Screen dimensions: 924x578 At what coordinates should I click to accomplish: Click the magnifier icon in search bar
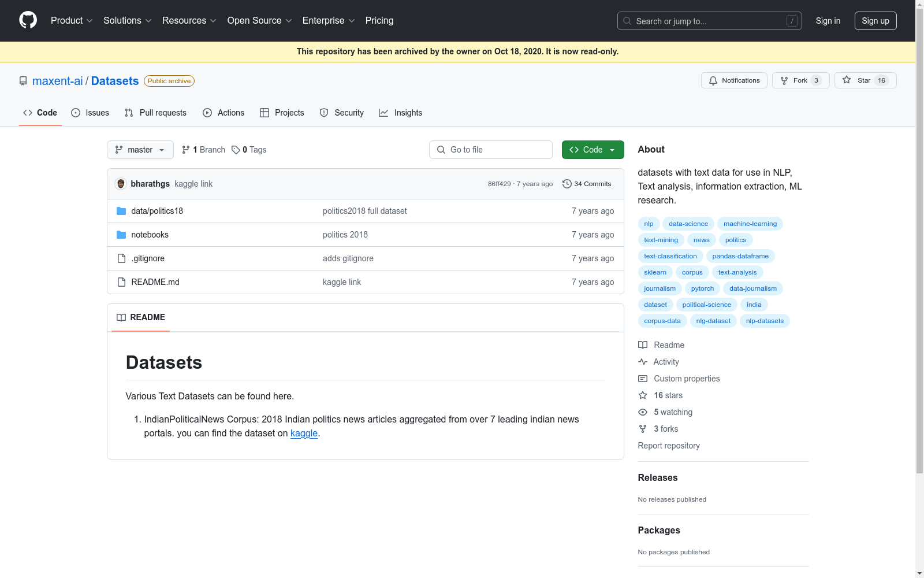(x=627, y=21)
